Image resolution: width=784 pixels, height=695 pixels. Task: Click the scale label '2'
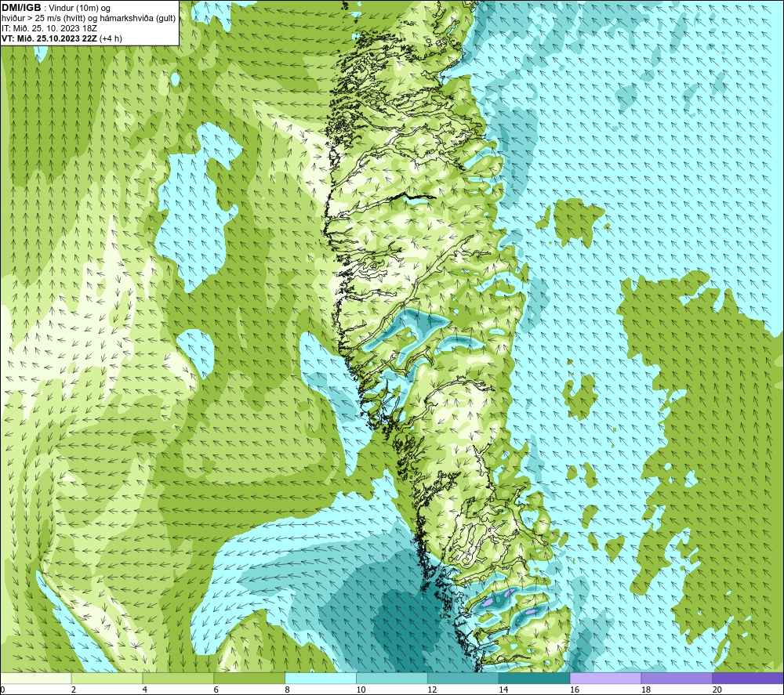[74, 690]
